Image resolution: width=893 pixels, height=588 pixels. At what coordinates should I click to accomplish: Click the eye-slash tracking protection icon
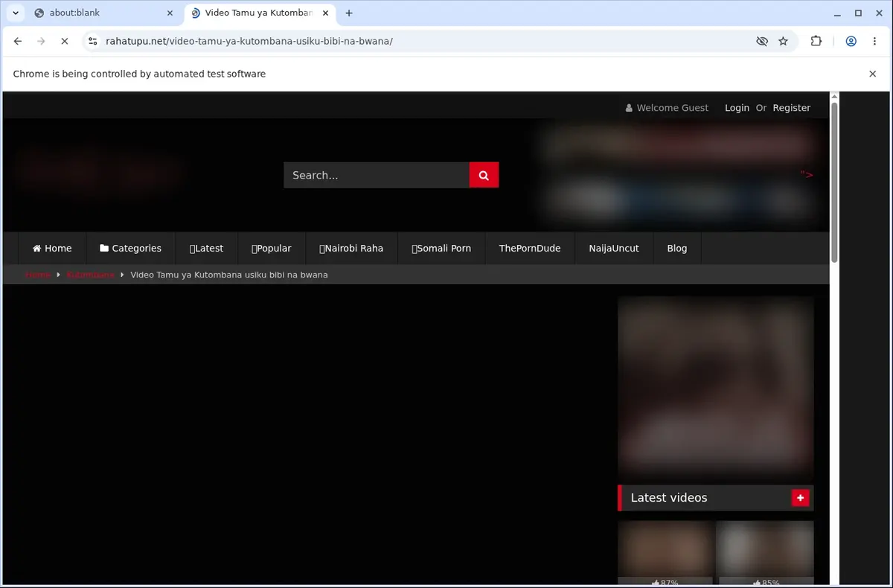tap(761, 41)
